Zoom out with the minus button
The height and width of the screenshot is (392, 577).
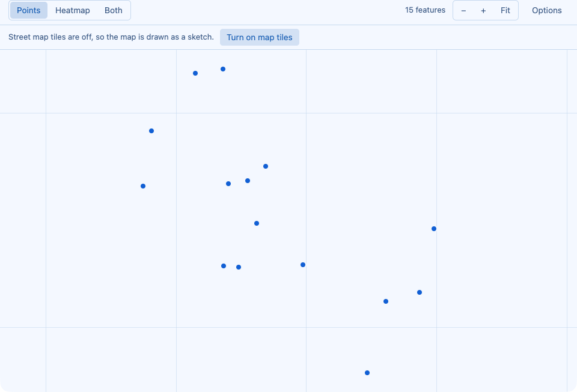pos(463,10)
